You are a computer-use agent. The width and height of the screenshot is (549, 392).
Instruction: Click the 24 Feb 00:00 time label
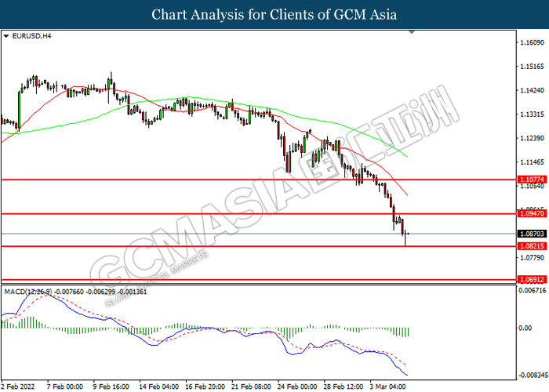(297, 387)
